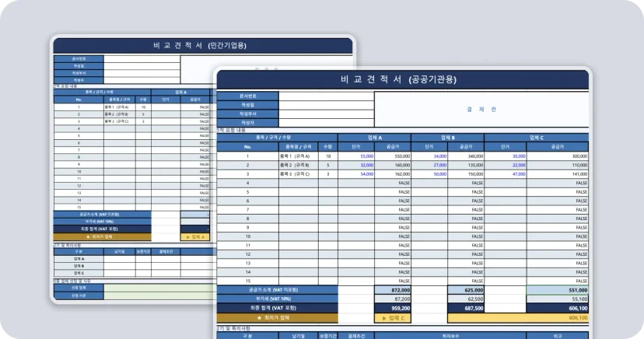
Task: Click 부가세 (VAT 10%) label in 공공기관용 sheet
Action: coord(277,299)
